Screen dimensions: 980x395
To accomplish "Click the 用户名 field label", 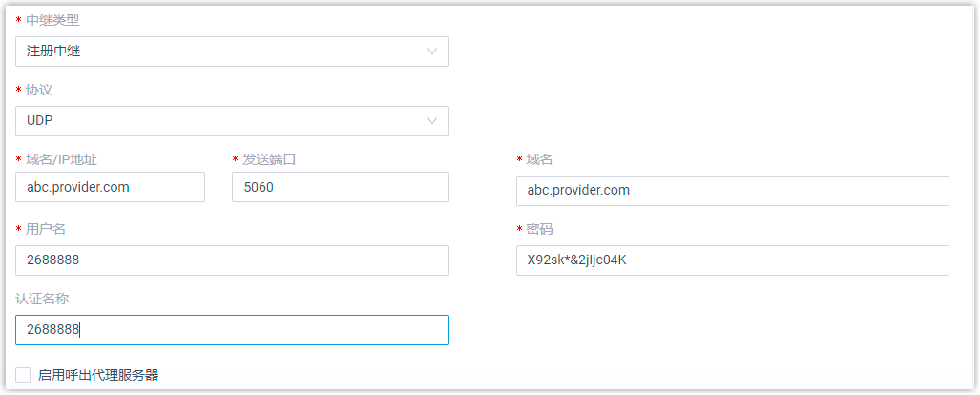I will click(x=46, y=229).
